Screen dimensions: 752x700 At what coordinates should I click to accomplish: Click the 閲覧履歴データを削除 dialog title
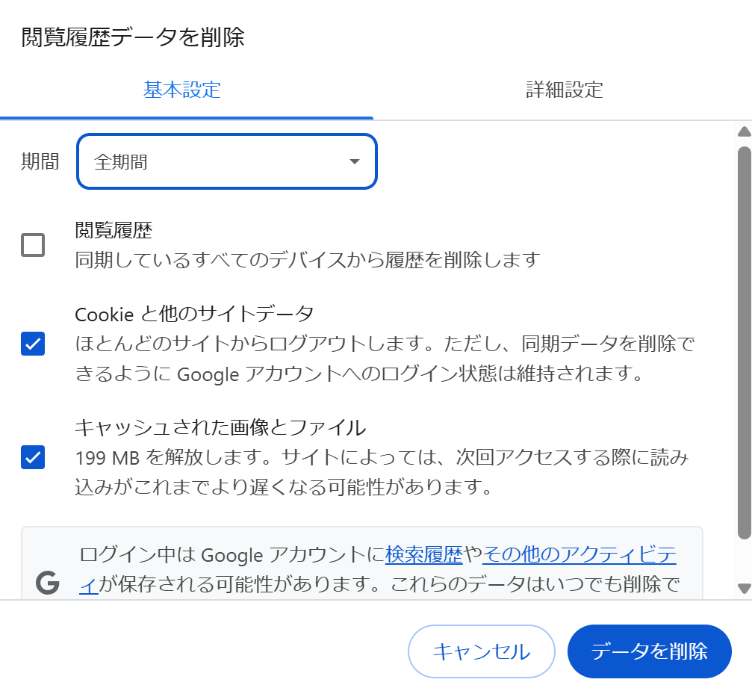[x=133, y=37]
